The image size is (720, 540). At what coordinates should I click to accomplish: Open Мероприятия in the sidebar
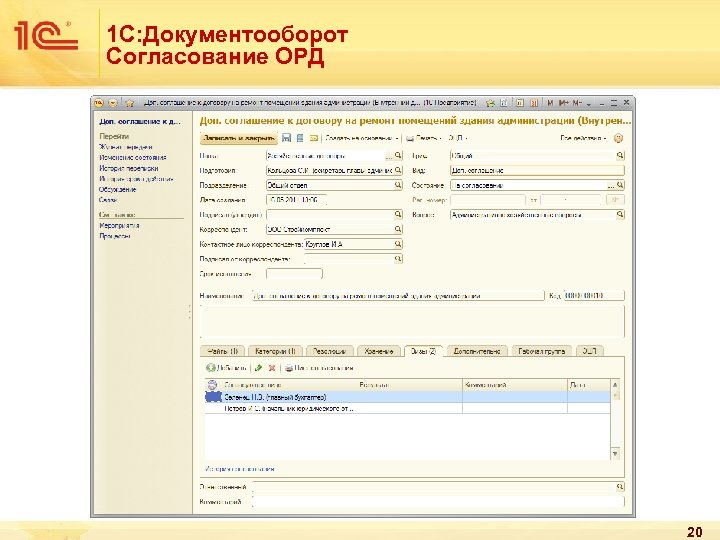point(119,225)
